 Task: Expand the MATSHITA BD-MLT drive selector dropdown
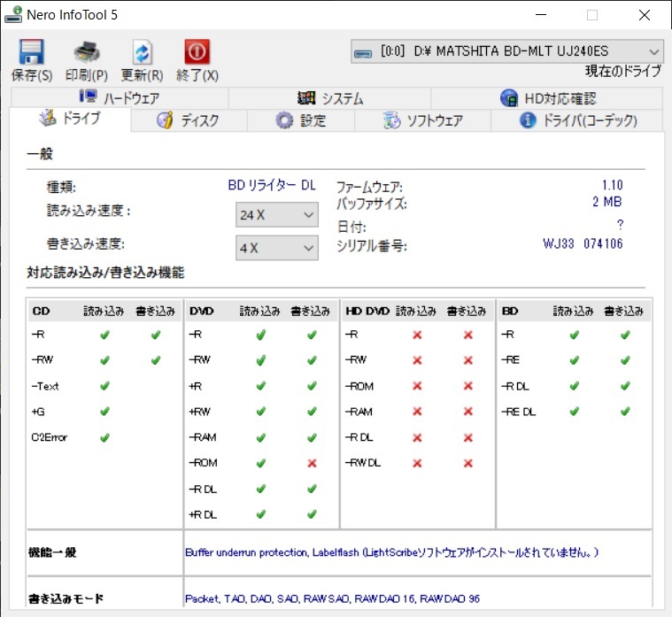click(507, 51)
